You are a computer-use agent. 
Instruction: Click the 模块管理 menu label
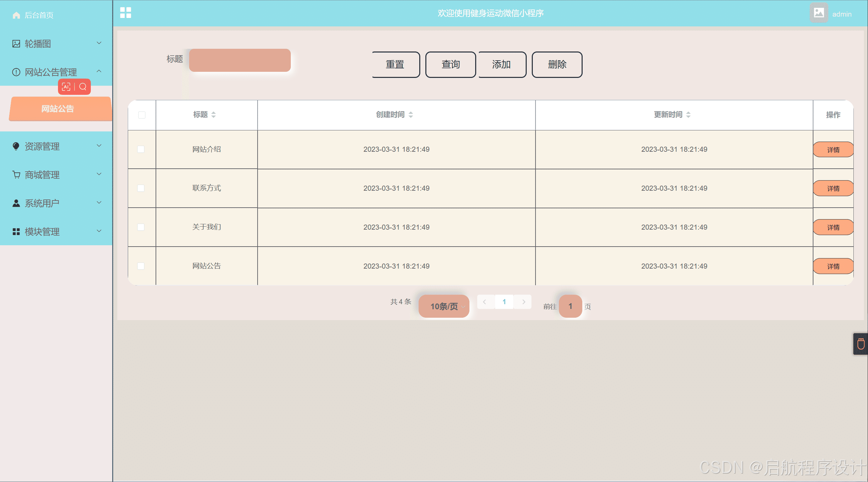42,232
